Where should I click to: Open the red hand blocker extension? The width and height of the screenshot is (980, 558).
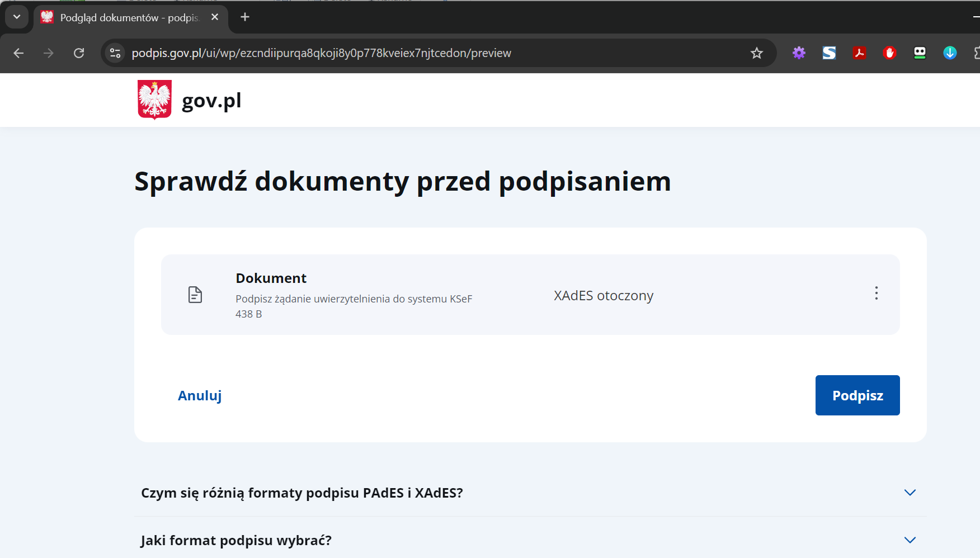point(889,53)
